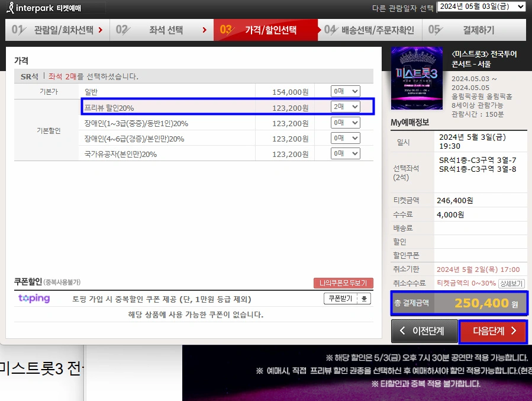Click the total amount 250,400원
The width and height of the screenshot is (532, 401).
[x=486, y=303]
